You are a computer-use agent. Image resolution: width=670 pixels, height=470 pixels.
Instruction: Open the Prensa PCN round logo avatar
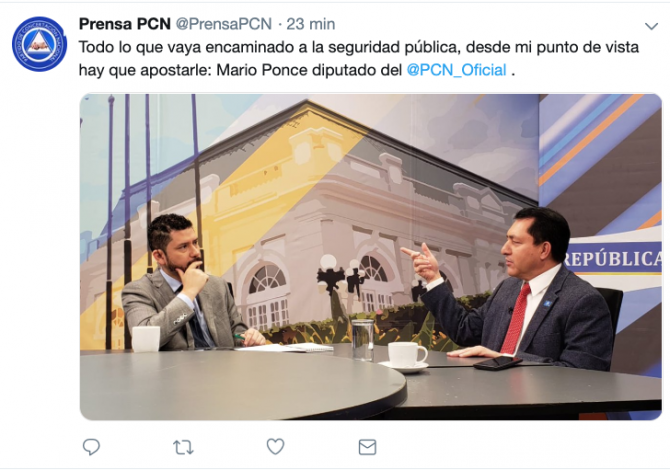39,44
